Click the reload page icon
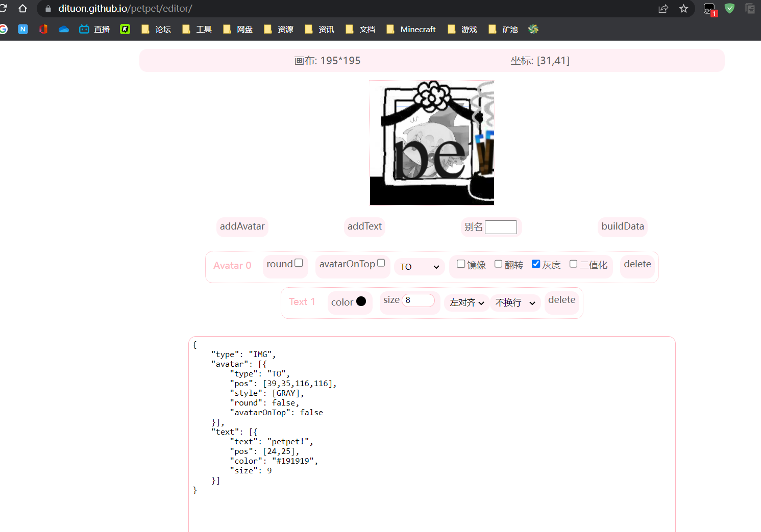This screenshot has width=761, height=532. (3, 8)
